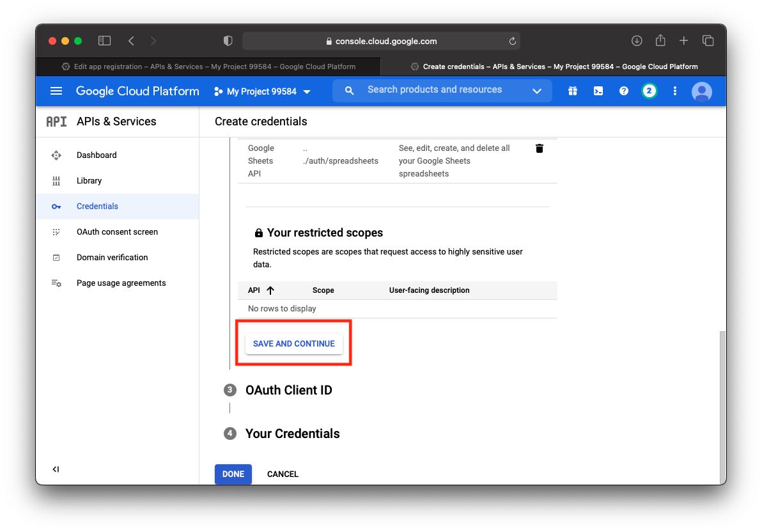762x532 pixels.
Task: Open the help question mark icon
Action: (x=623, y=91)
